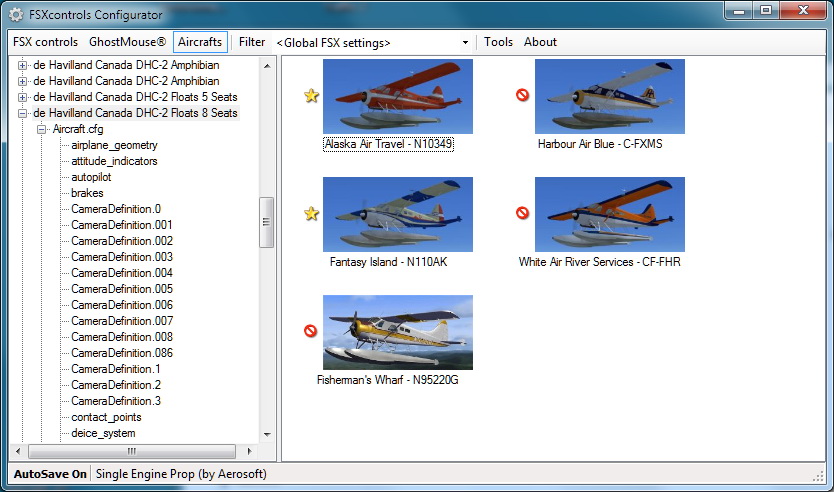Screen dimensions: 834x492
Task: Click the tree scroll up arrow
Action: click(267, 66)
